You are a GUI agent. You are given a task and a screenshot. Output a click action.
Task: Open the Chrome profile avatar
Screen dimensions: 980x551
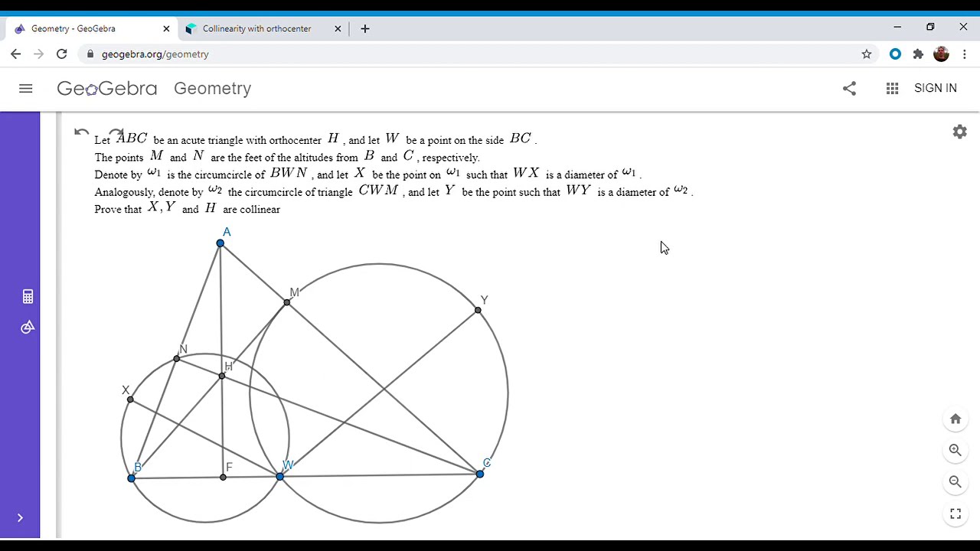point(941,54)
